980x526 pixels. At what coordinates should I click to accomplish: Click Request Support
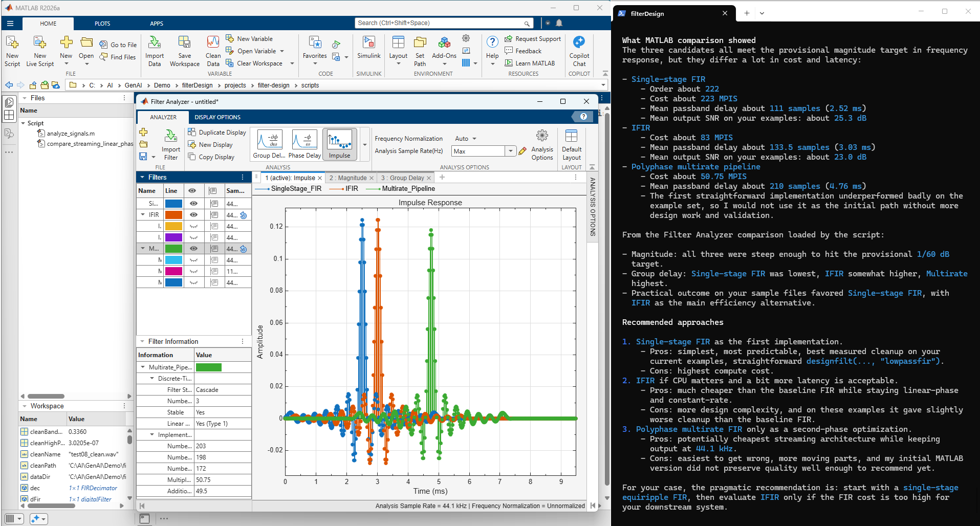[532, 39]
